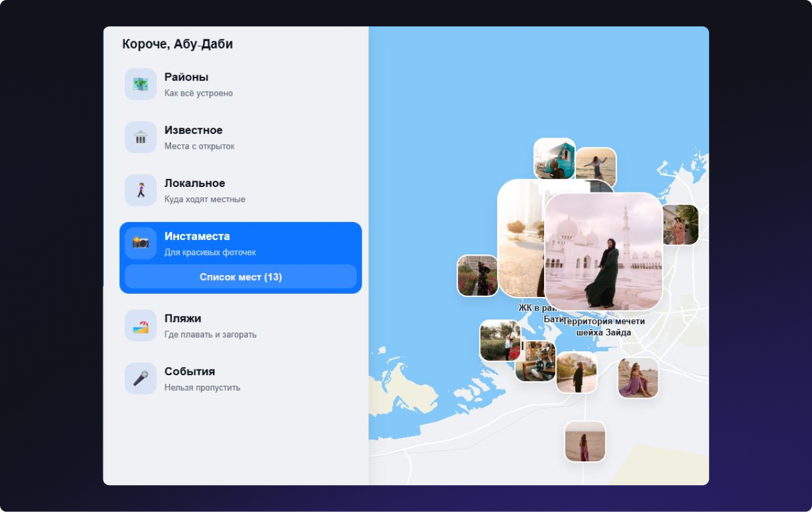Open the Пляжи category title
Viewport: 812px width, 512px height.
coord(182,319)
